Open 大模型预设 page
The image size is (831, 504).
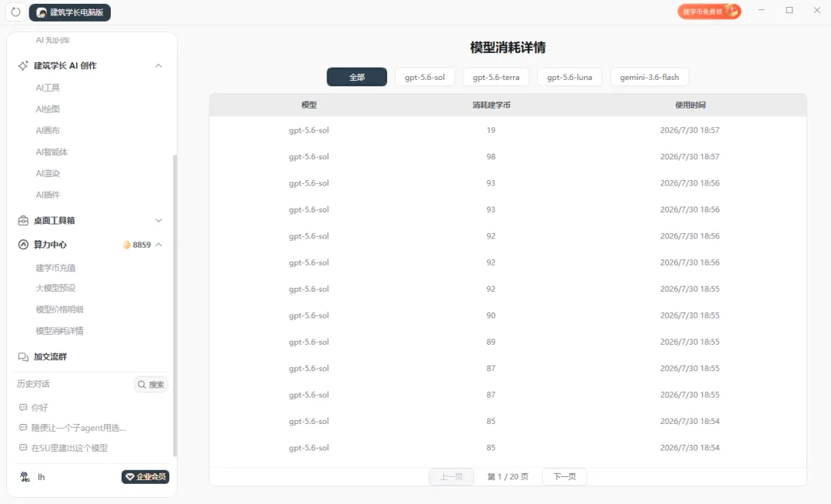pyautogui.click(x=55, y=288)
